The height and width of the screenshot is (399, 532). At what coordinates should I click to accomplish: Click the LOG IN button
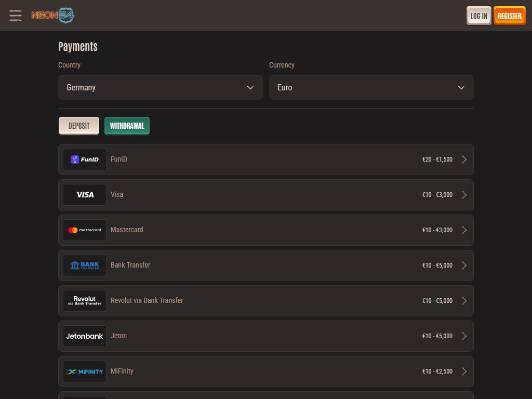pyautogui.click(x=478, y=16)
